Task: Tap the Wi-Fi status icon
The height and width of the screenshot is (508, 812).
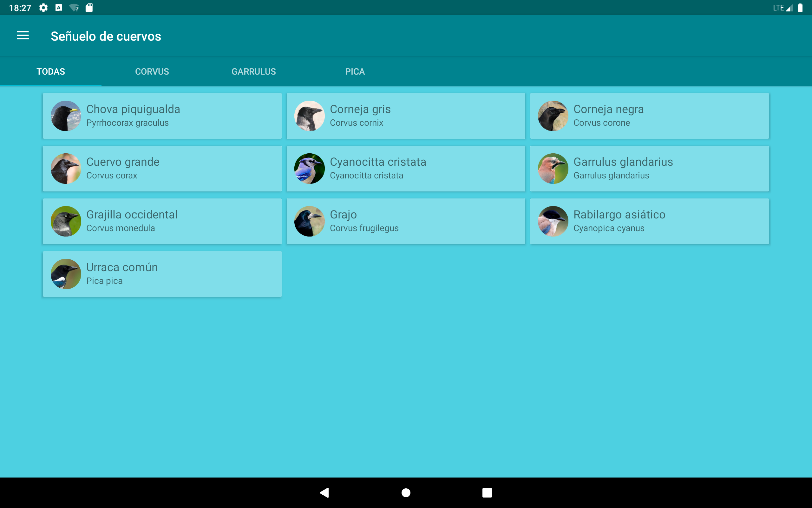Action: pyautogui.click(x=74, y=8)
